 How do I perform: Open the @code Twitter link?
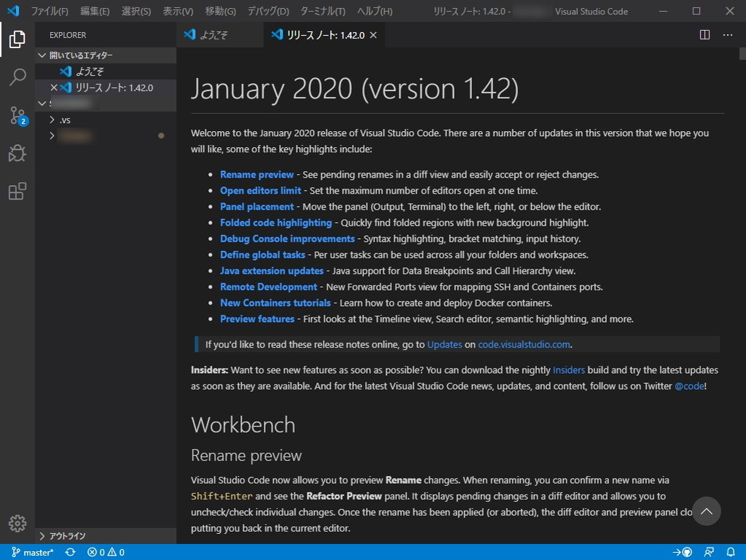(689, 386)
